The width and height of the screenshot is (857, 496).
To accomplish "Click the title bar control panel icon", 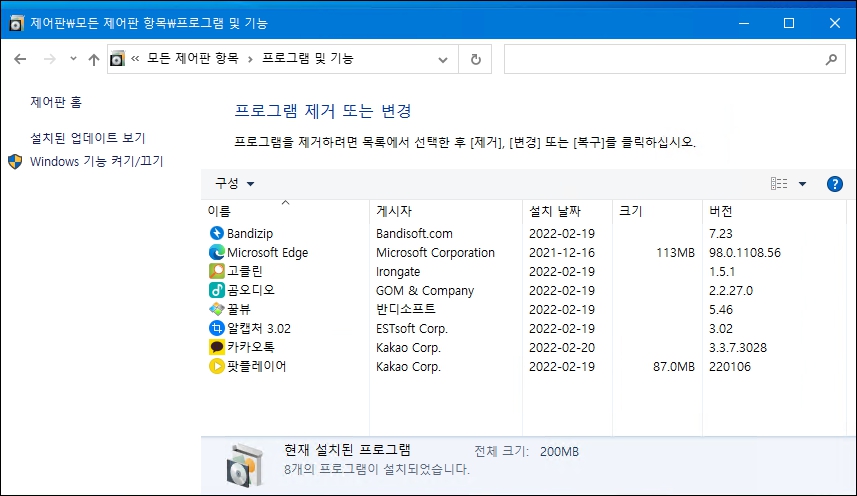I will [x=16, y=23].
